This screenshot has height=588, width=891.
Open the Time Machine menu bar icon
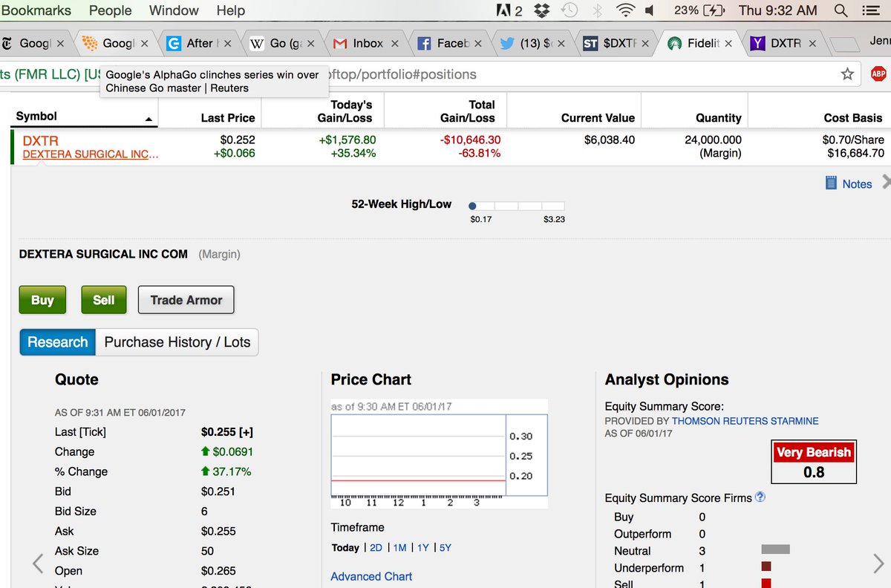(x=569, y=10)
